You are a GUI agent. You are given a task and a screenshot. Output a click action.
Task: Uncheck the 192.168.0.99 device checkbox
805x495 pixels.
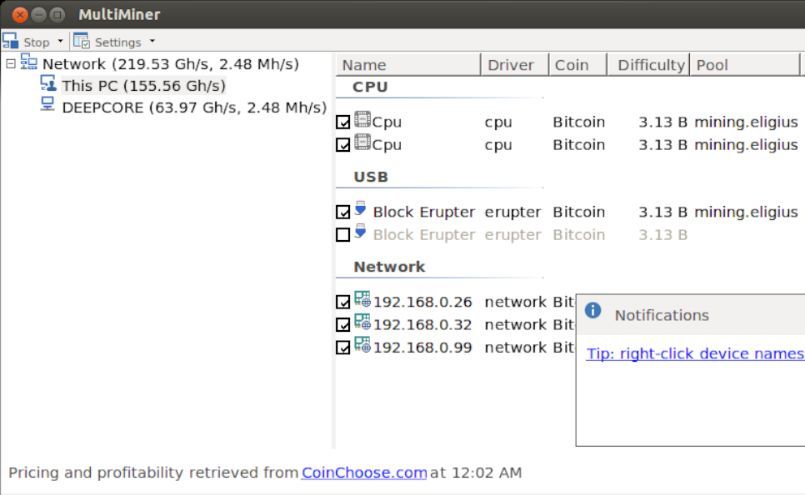[x=343, y=348]
